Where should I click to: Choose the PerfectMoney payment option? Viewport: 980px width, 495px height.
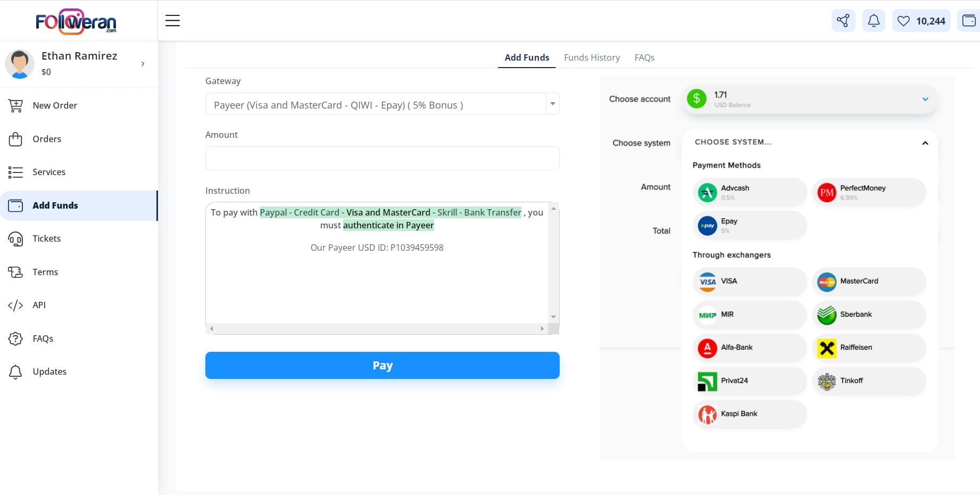pyautogui.click(x=868, y=192)
